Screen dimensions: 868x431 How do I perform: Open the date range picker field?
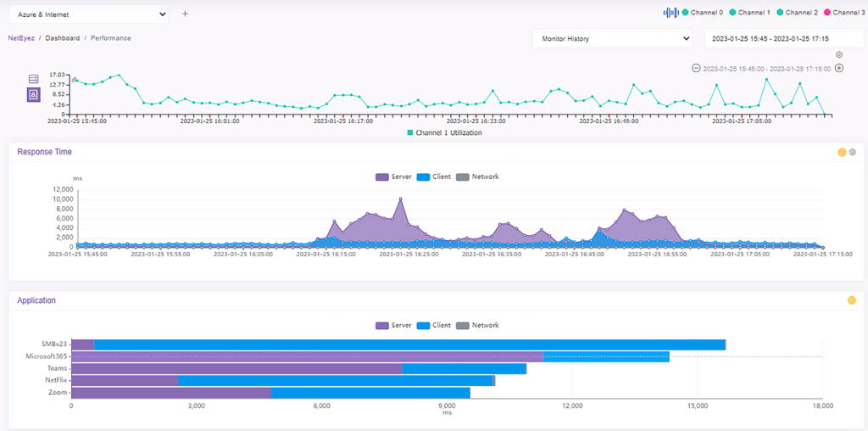coord(784,39)
